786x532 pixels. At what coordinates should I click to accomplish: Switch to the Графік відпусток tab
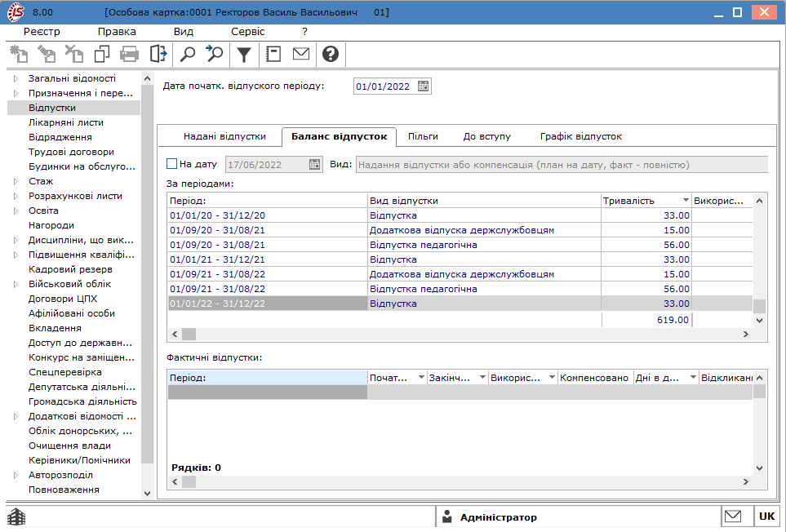581,136
